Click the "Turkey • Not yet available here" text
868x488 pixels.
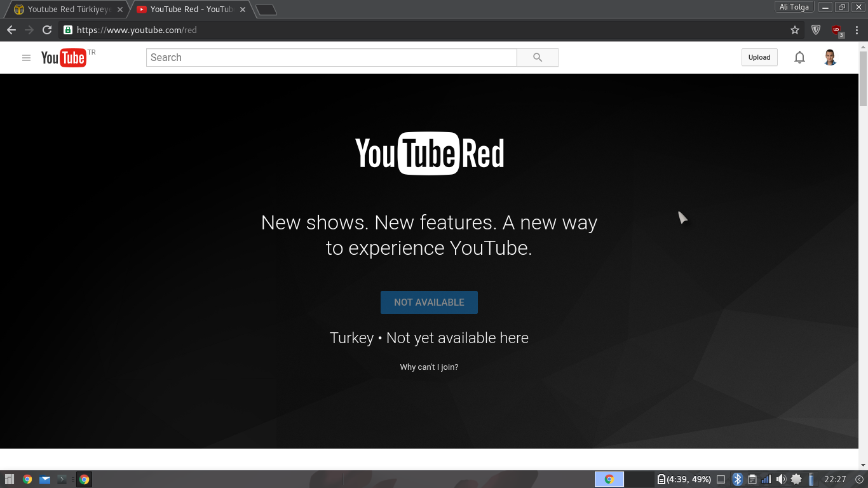click(429, 338)
